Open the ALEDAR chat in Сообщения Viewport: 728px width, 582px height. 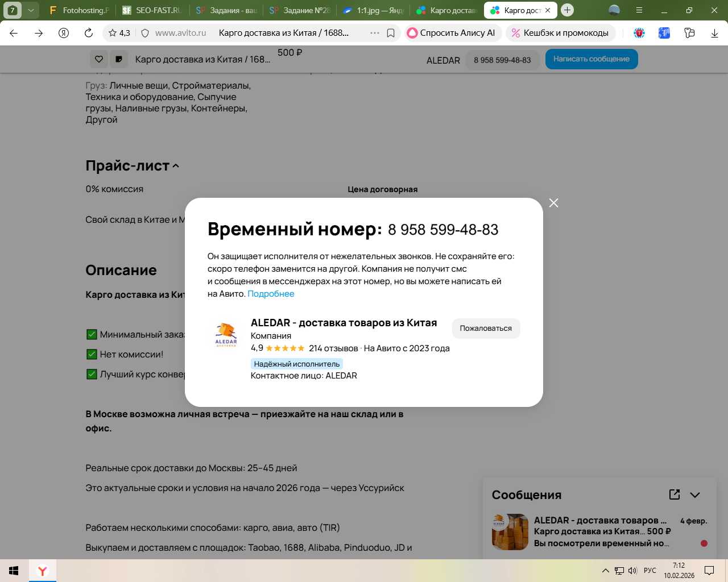point(600,532)
